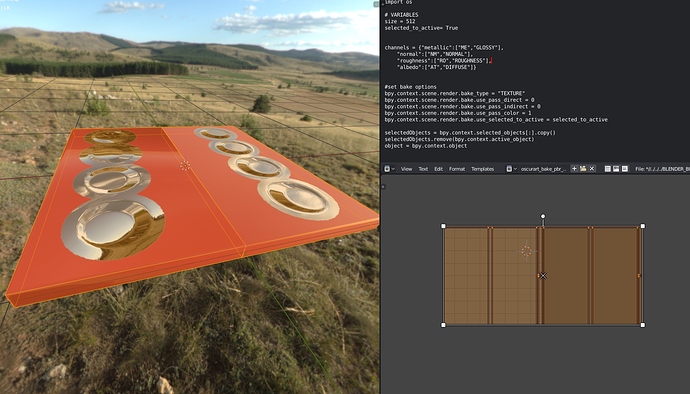Click the 3D cursor on orange plane
The width and height of the screenshot is (690, 394).
tap(185, 165)
